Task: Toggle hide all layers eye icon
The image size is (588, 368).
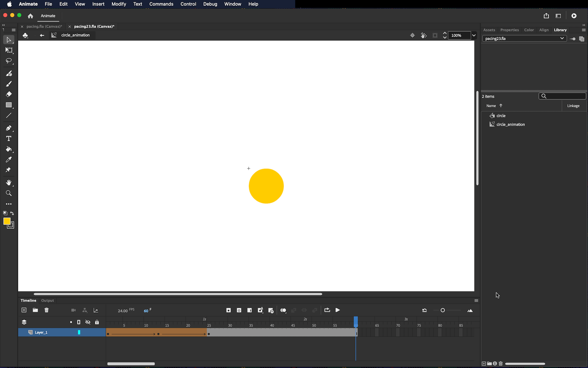Action: pyautogui.click(x=88, y=322)
